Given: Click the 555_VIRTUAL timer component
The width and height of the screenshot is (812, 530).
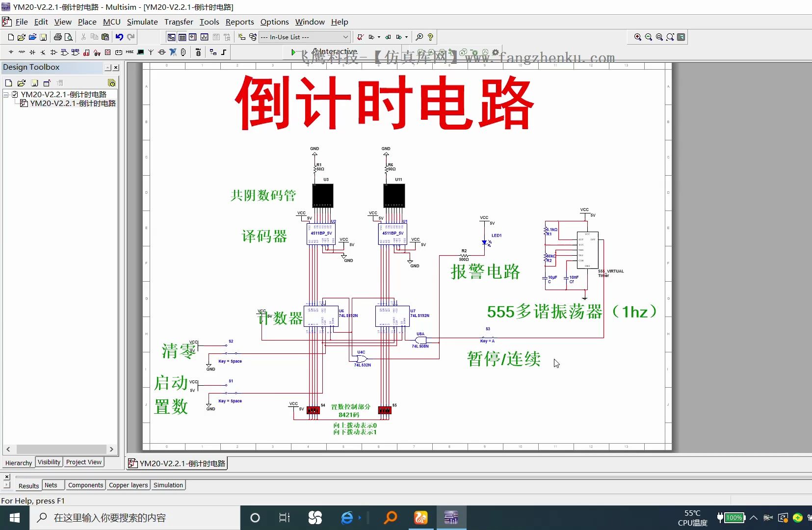Looking at the screenshot, I should pyautogui.click(x=587, y=250).
